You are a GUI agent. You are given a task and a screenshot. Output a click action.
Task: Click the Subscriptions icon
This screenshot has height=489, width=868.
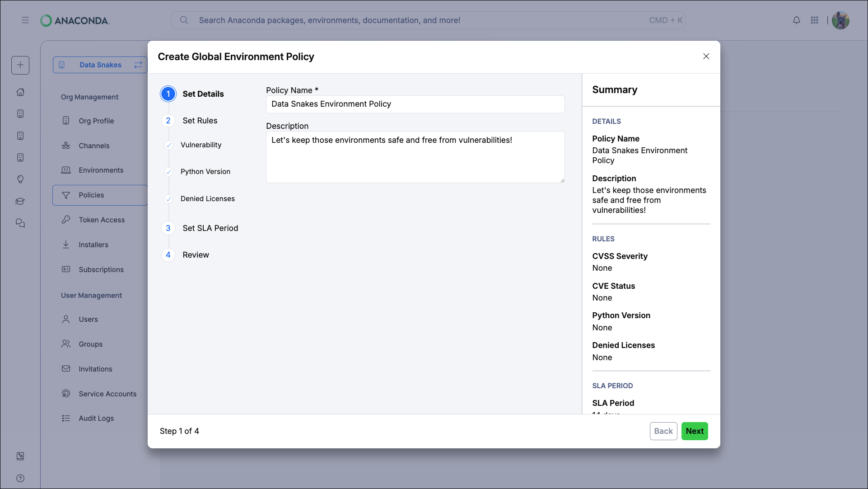[66, 269]
